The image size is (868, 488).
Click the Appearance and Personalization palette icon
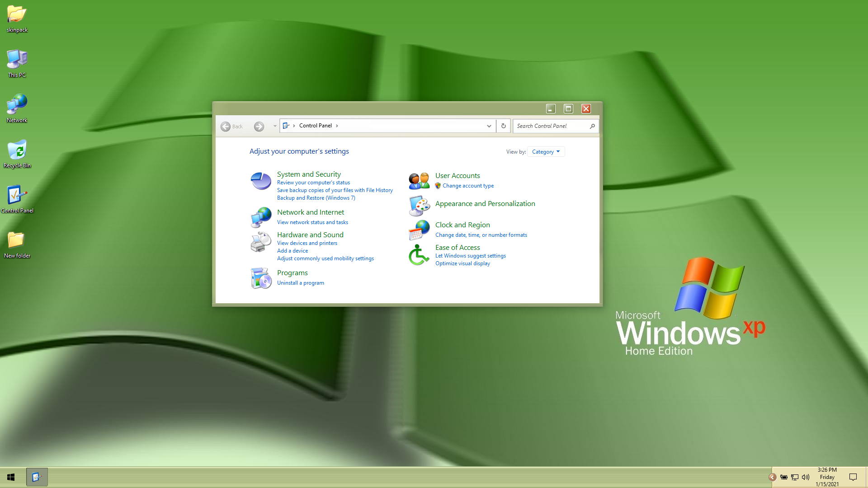point(419,206)
